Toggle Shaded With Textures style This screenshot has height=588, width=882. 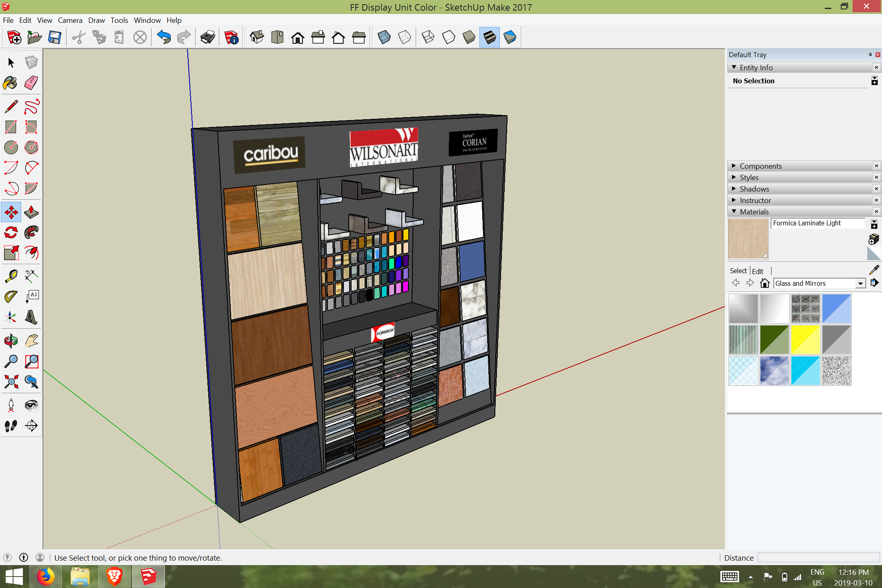pos(489,38)
